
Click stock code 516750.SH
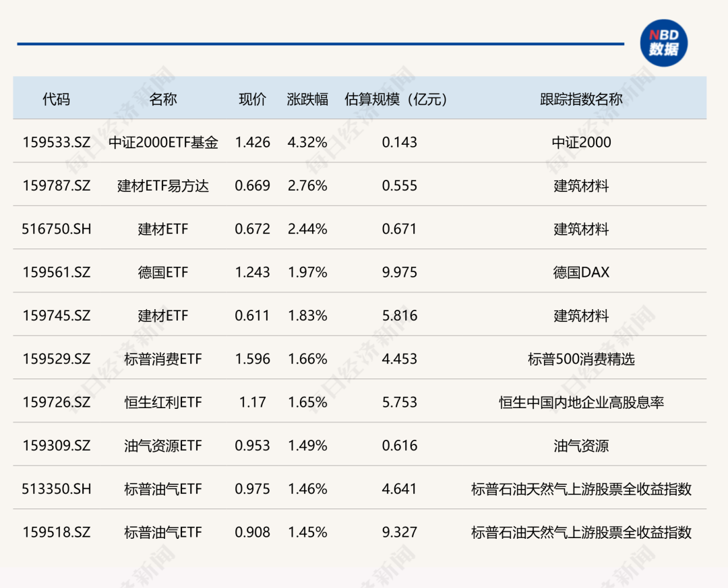56,229
